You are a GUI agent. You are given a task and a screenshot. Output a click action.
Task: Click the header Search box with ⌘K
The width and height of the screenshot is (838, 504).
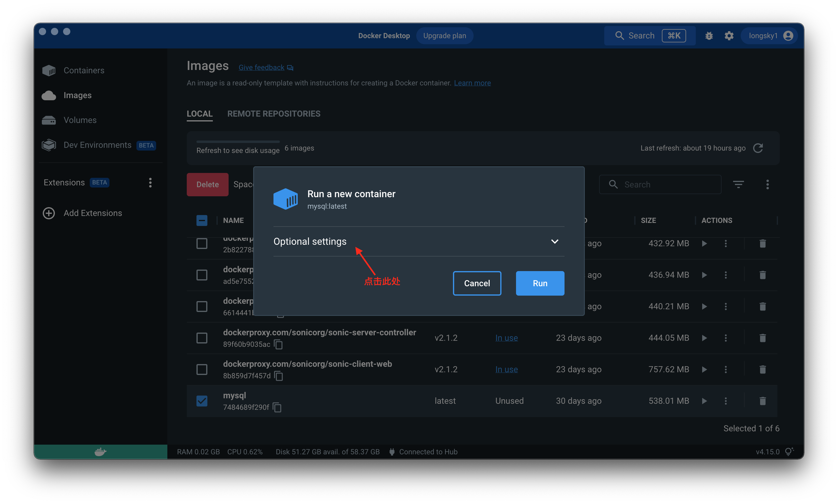pyautogui.click(x=649, y=36)
